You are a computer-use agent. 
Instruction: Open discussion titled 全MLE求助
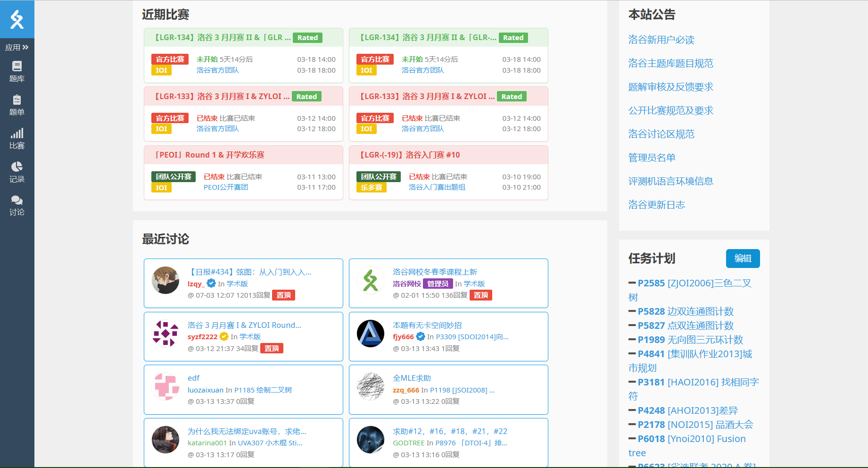tap(412, 378)
